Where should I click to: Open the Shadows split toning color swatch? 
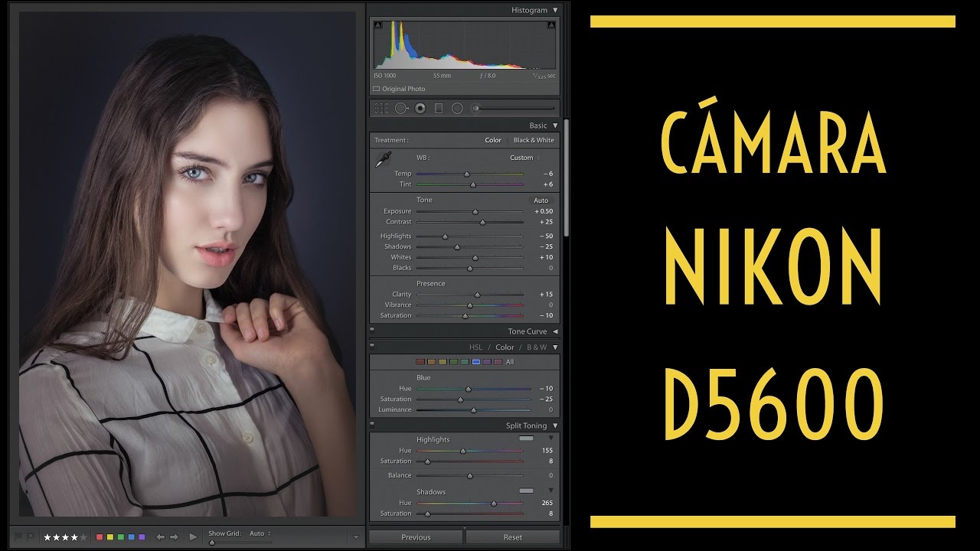click(526, 491)
